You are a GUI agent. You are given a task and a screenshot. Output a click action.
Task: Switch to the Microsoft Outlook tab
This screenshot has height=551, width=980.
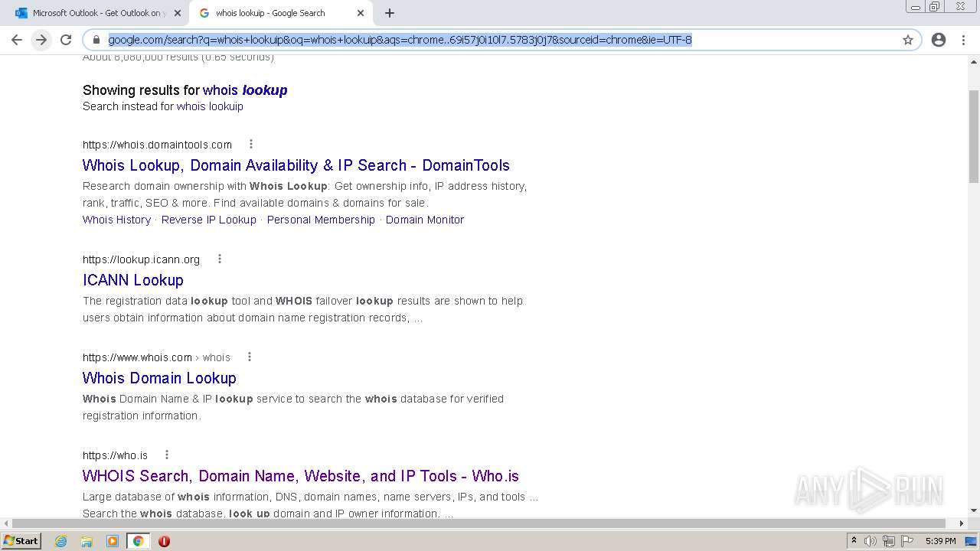click(x=98, y=13)
